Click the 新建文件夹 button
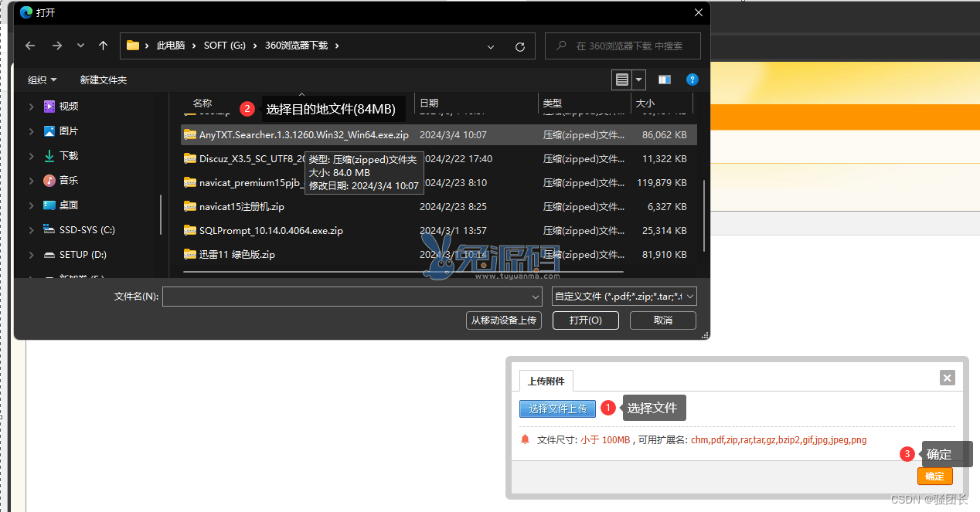Image resolution: width=980 pixels, height=512 pixels. pyautogui.click(x=104, y=80)
